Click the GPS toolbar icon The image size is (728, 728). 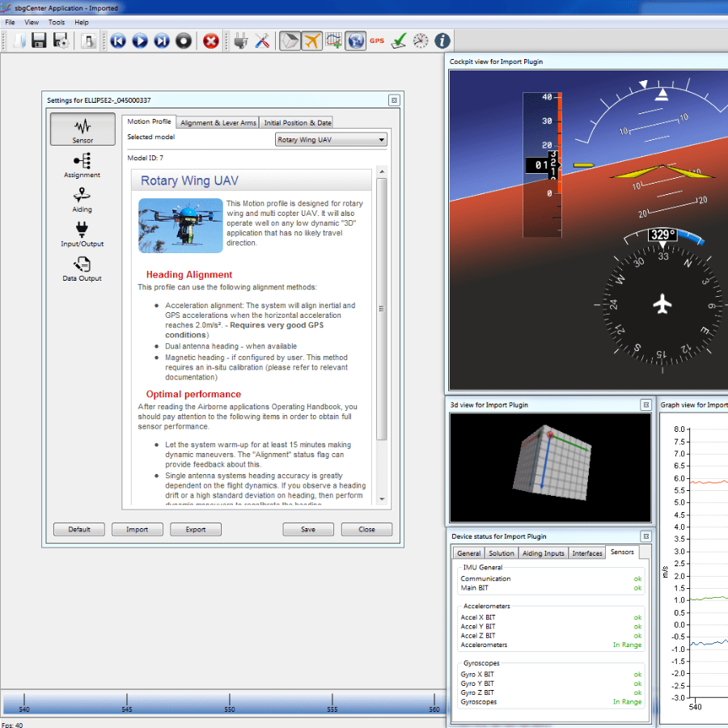377,40
